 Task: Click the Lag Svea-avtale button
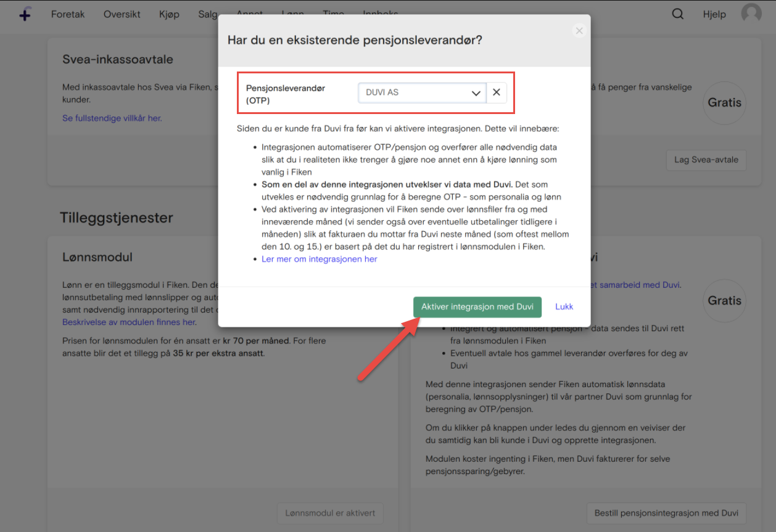tap(706, 160)
